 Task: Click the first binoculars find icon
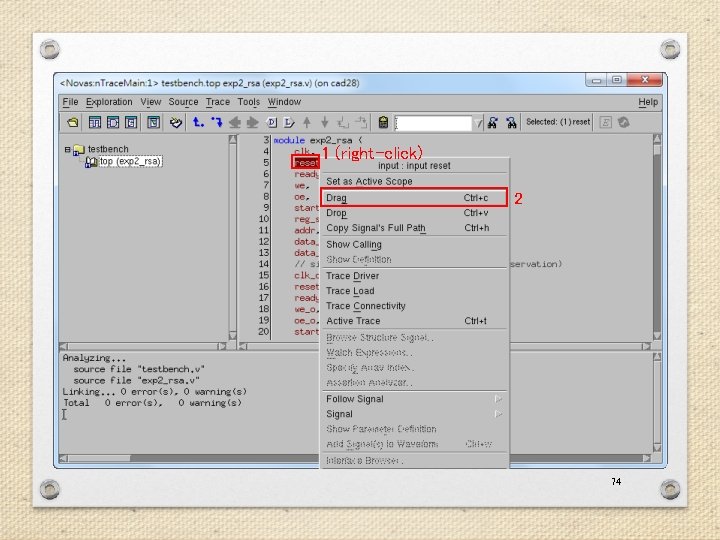point(493,123)
